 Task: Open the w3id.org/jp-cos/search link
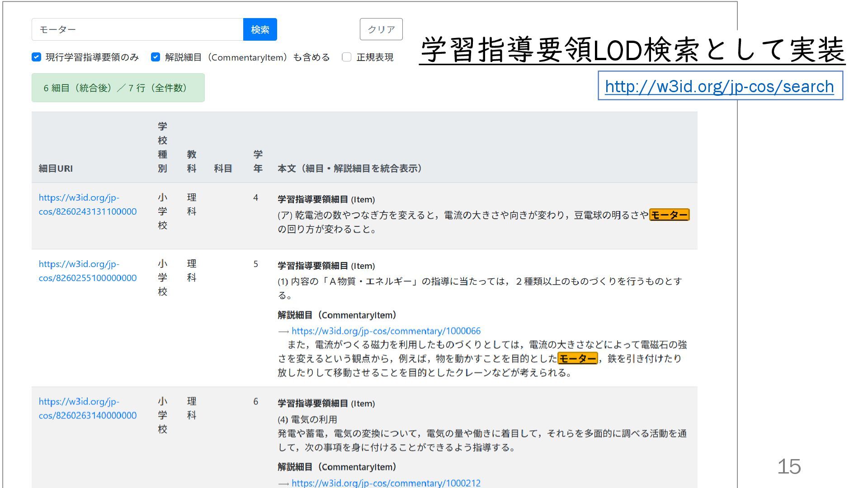click(719, 86)
